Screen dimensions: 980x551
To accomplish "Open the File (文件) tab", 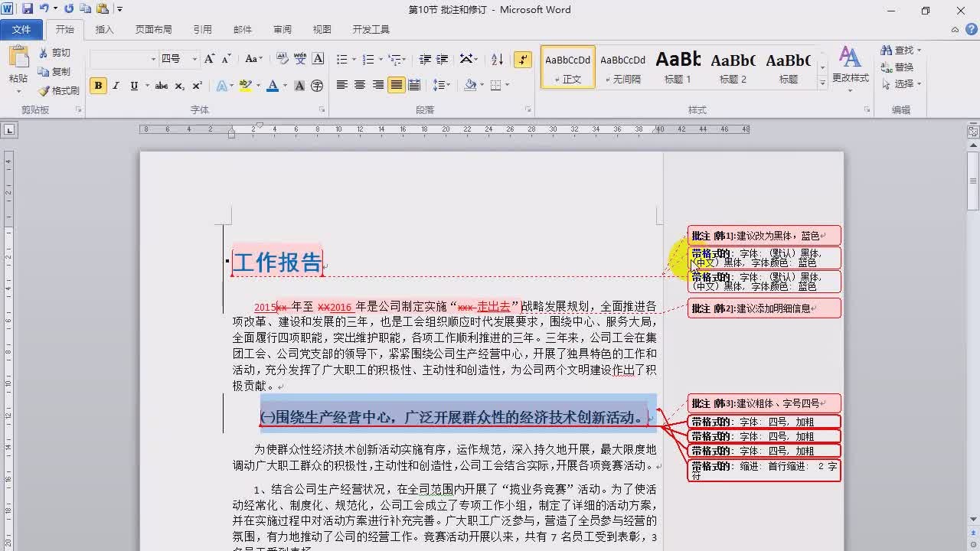I will [x=21, y=29].
